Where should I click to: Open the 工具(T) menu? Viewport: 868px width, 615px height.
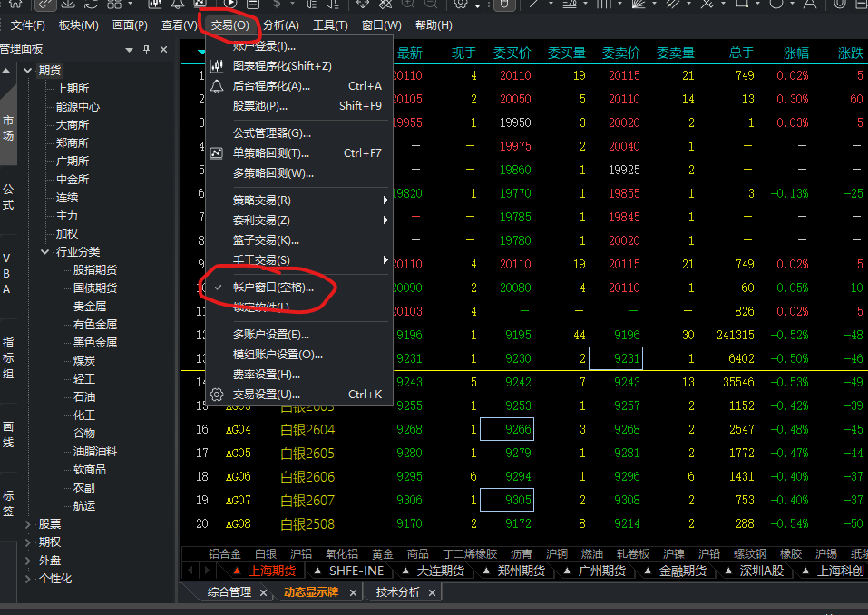[x=330, y=25]
